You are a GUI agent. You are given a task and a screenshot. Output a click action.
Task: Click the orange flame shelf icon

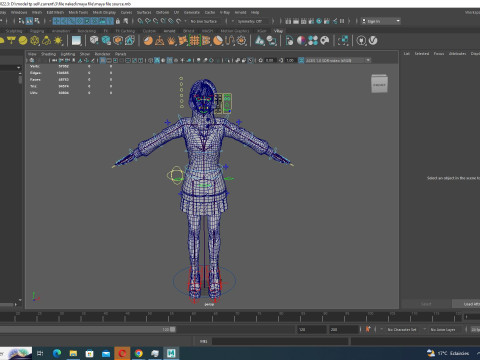pos(171,41)
